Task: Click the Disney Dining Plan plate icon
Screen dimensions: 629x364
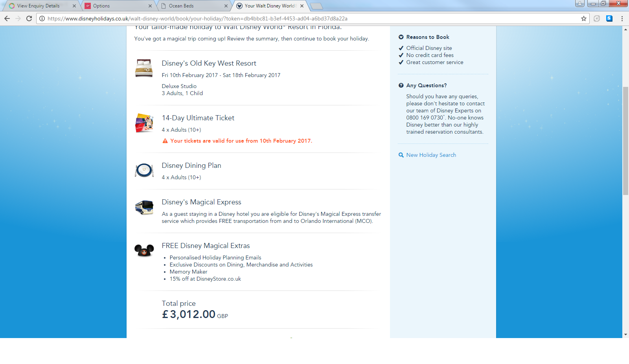Action: click(x=144, y=170)
